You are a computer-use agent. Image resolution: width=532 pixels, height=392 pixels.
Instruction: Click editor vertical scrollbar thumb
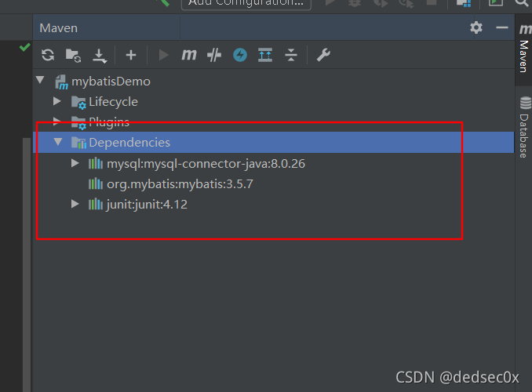[27, 264]
